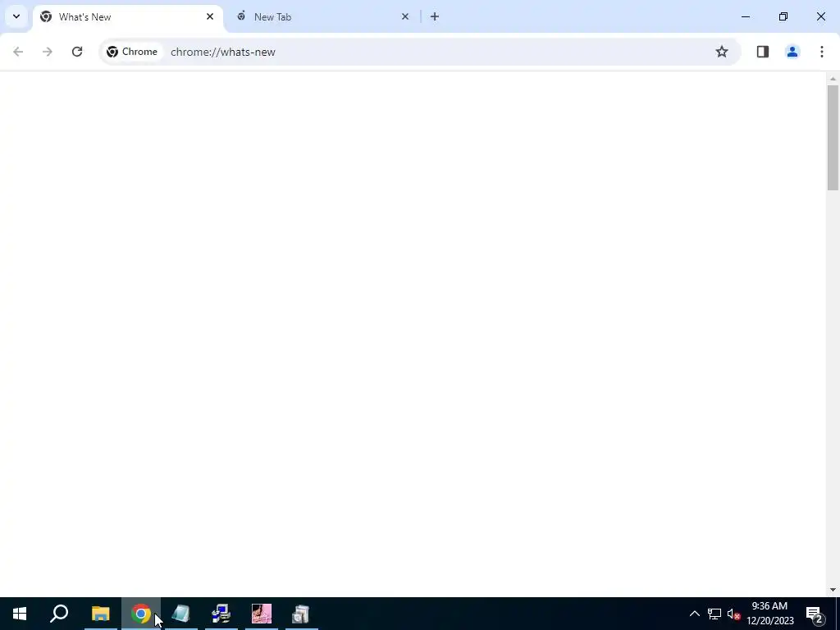840x630 pixels.
Task: Open the Chrome side panel
Action: click(763, 52)
